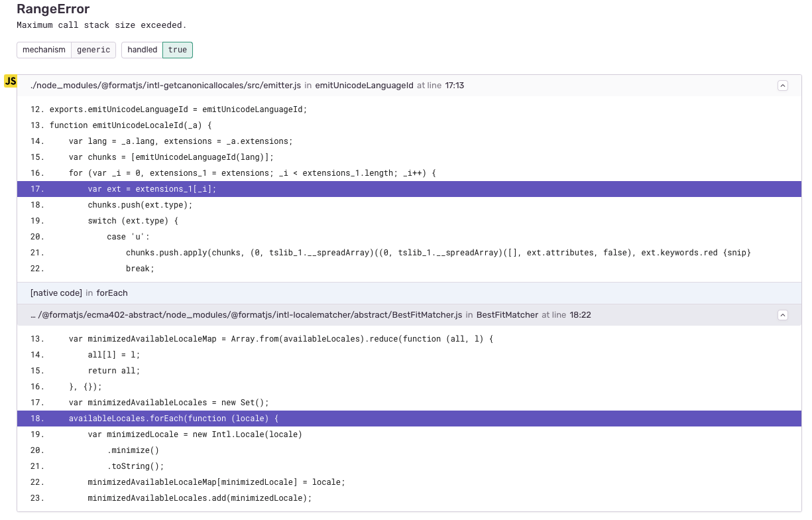Click the generic mechanism tag pill
Image resolution: width=812 pixels, height=520 pixels.
[x=93, y=50]
